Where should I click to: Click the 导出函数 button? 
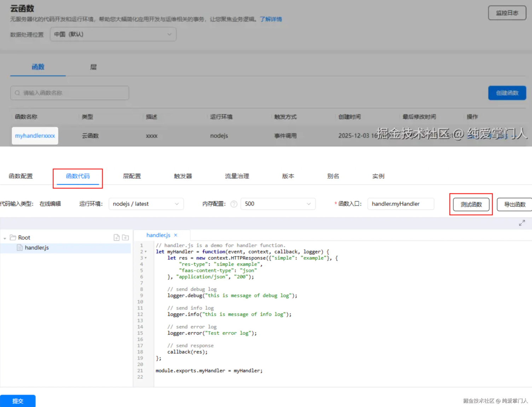point(515,204)
